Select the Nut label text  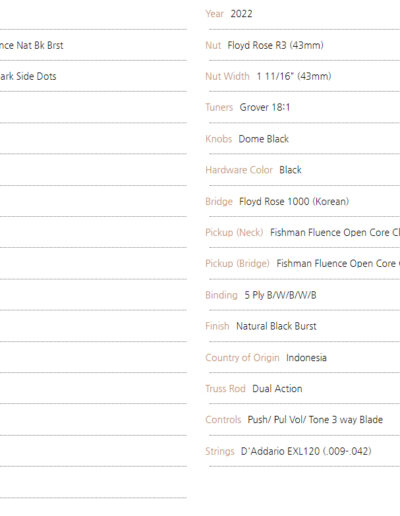(x=213, y=45)
